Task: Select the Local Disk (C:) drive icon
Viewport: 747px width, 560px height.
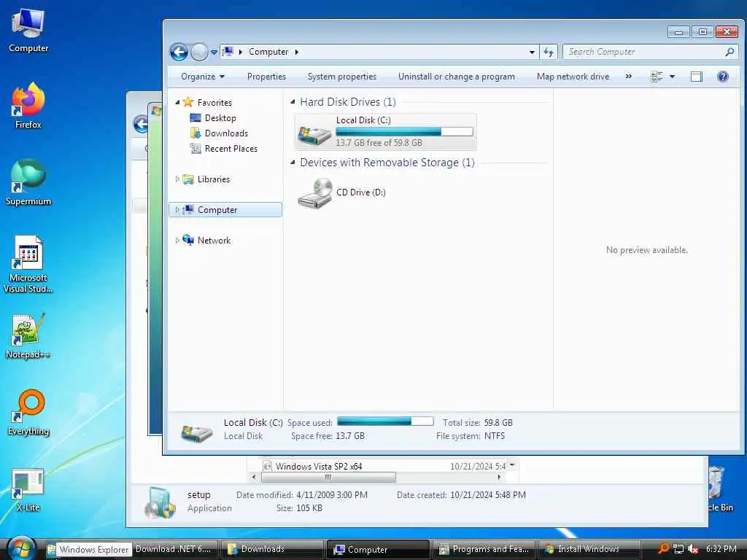Action: [x=314, y=134]
